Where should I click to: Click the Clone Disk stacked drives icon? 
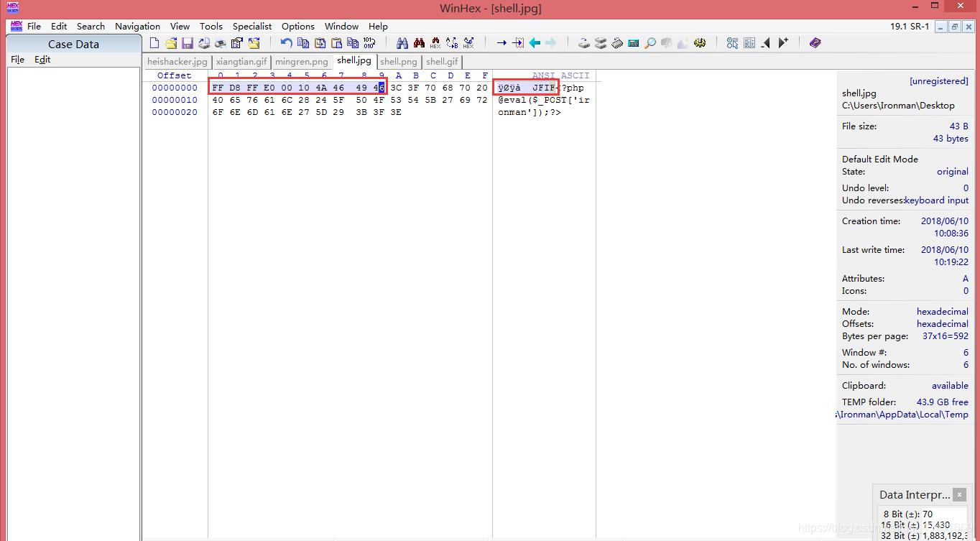(x=600, y=43)
